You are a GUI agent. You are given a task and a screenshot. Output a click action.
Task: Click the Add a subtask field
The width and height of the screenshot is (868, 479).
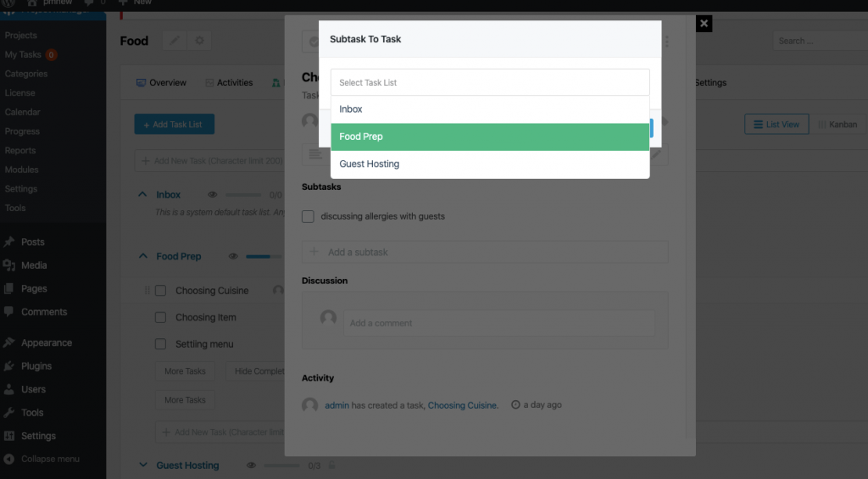point(485,252)
